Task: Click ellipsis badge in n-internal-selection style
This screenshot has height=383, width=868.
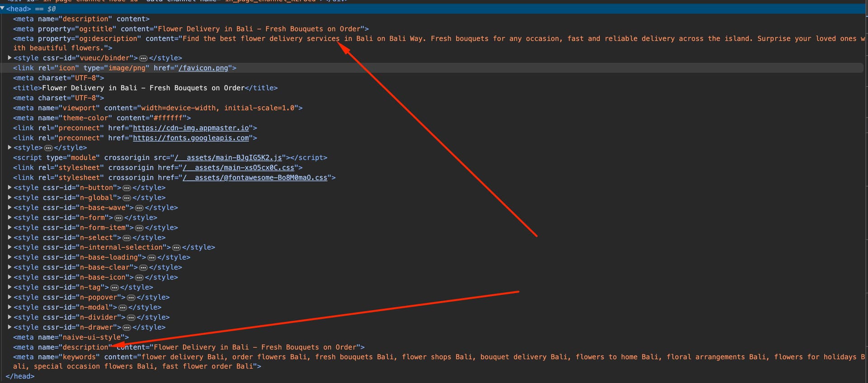Action: (176, 247)
